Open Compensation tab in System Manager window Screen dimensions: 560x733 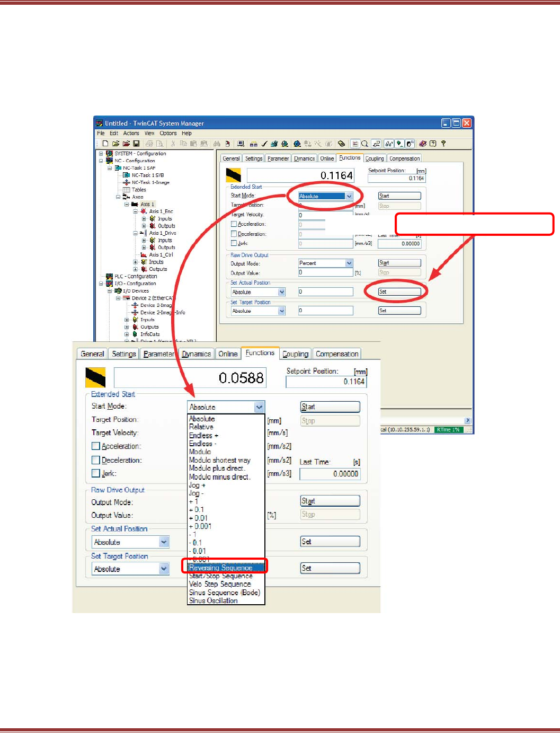404,158
